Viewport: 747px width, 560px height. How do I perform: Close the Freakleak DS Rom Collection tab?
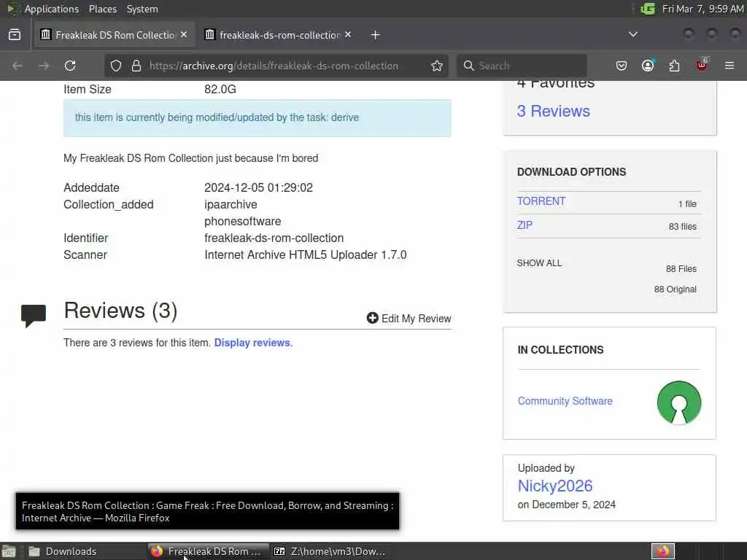click(184, 35)
